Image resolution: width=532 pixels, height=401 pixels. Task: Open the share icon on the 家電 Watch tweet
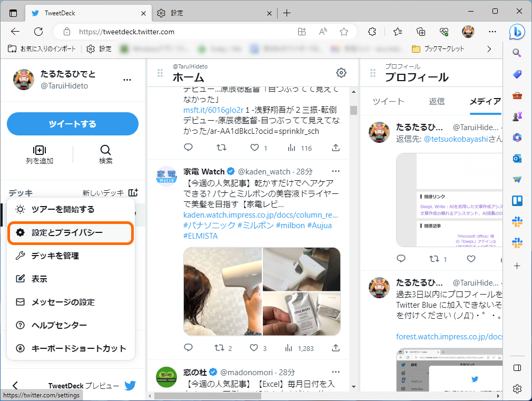pos(335,347)
